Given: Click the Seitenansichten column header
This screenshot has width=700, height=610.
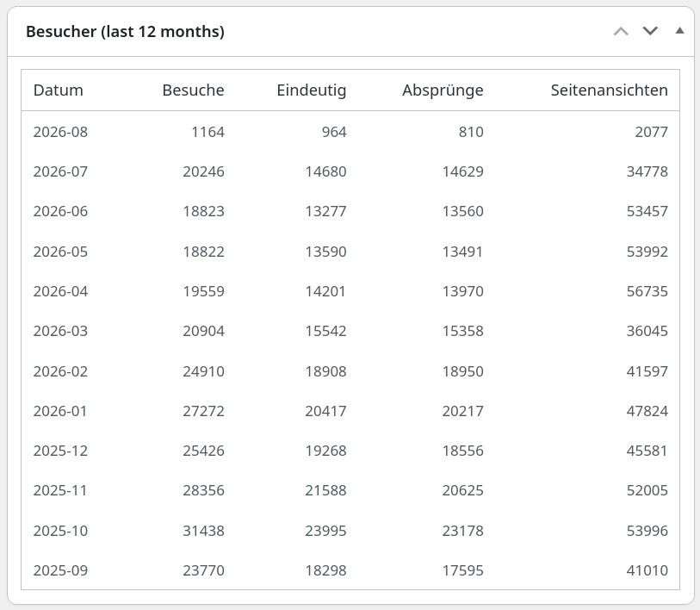Looking at the screenshot, I should 610,90.
